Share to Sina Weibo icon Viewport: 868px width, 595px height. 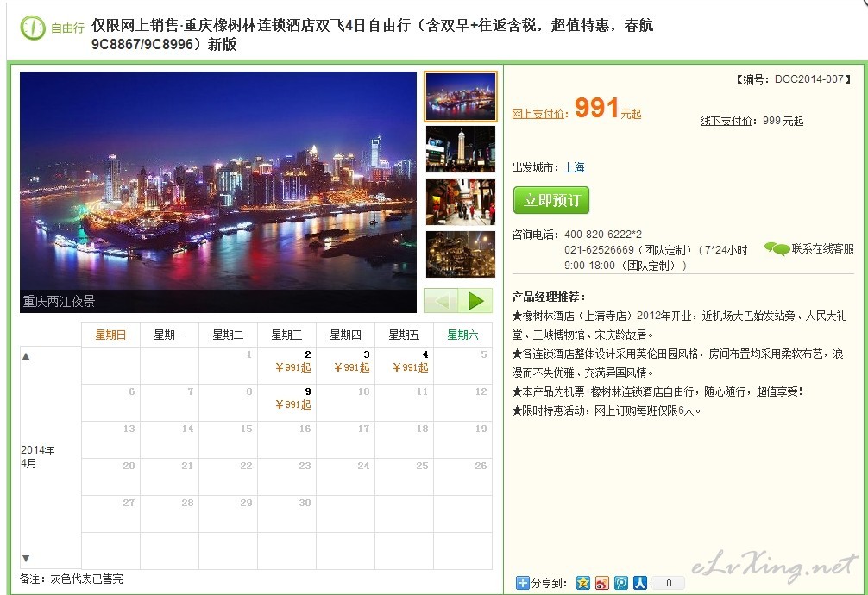tap(601, 583)
